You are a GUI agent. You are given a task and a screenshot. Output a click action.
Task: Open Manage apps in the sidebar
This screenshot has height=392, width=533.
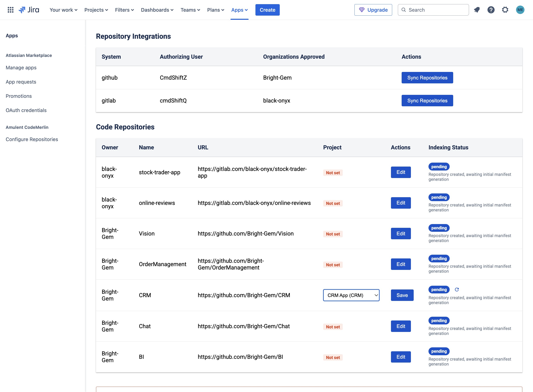(21, 68)
